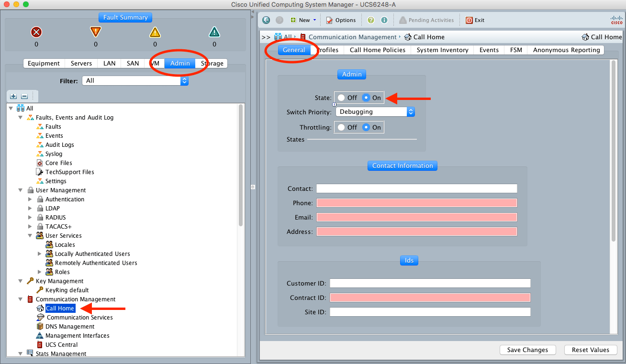Click the info icon in toolbar
The height and width of the screenshot is (364, 626).
click(384, 20)
